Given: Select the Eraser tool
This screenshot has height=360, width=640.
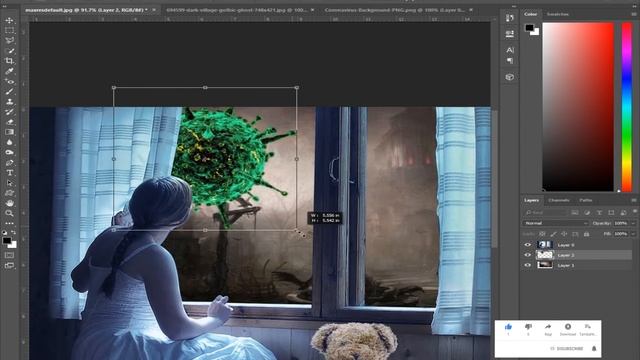Looking at the screenshot, I should (9, 122).
